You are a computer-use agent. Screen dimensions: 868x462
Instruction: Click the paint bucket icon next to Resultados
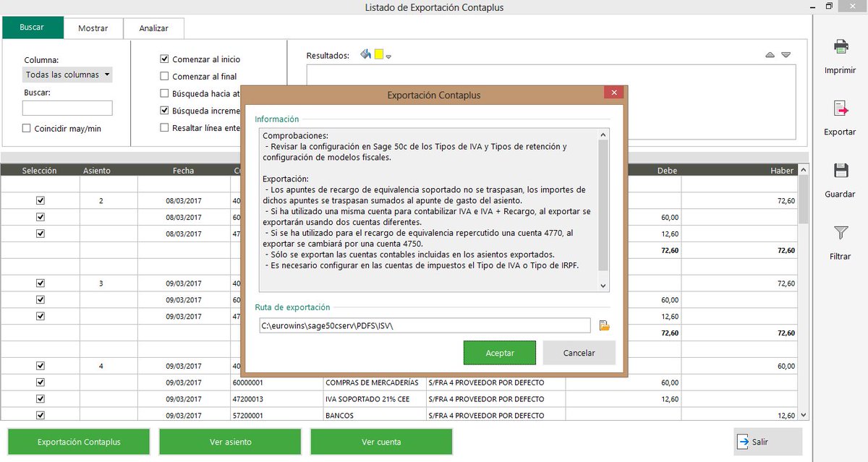click(x=364, y=54)
